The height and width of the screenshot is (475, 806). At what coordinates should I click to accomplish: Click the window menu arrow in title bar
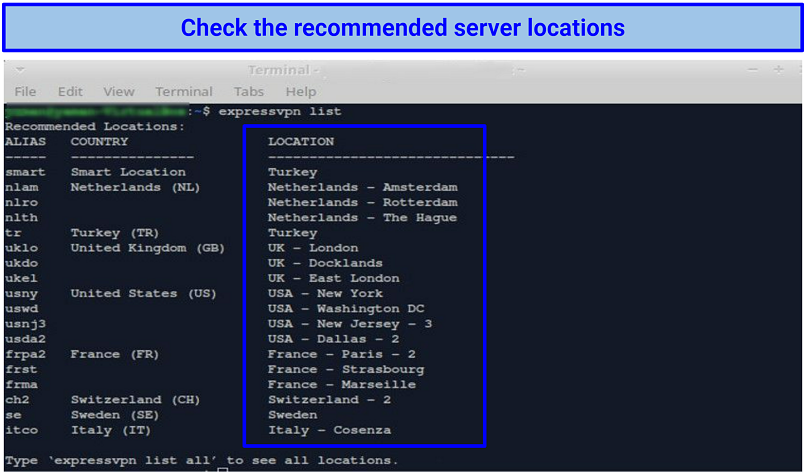click(x=20, y=69)
